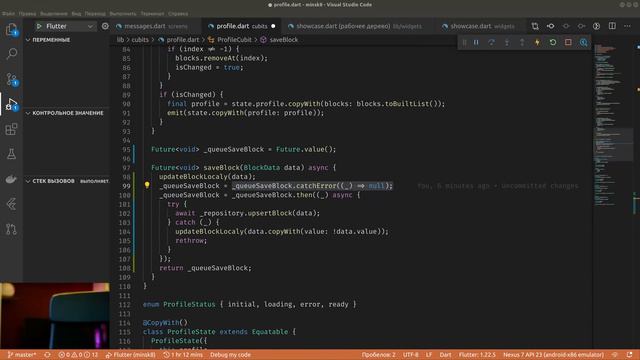This screenshot has width=640, height=360.
Task: Open the Testing flask view
Action: click(x=11, y=154)
